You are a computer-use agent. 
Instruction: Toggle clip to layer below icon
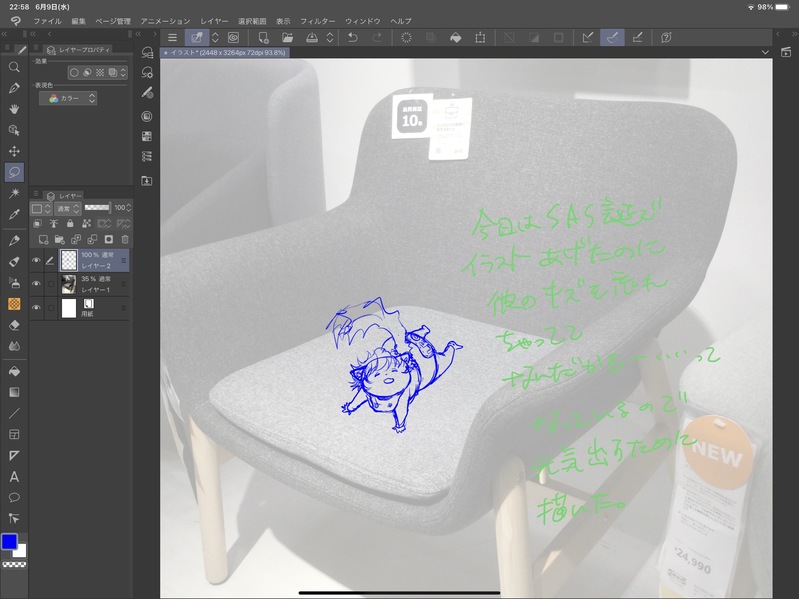click(x=38, y=224)
